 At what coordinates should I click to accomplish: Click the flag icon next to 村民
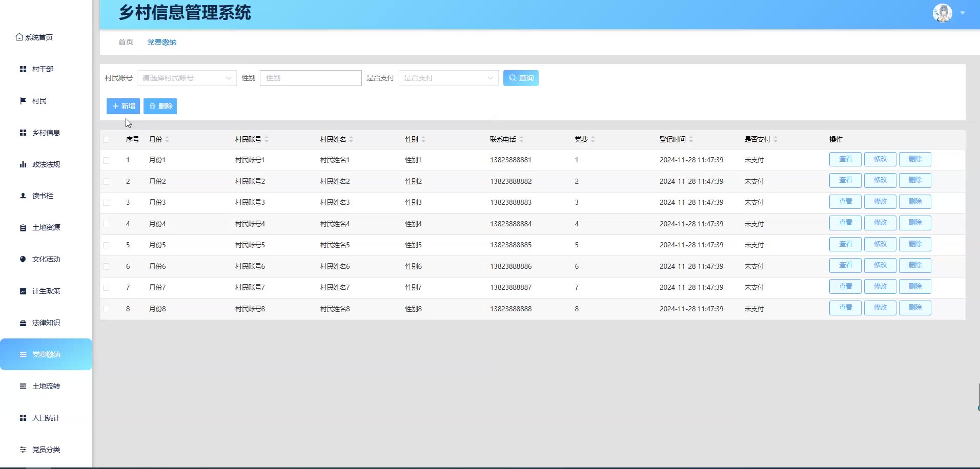coord(23,101)
